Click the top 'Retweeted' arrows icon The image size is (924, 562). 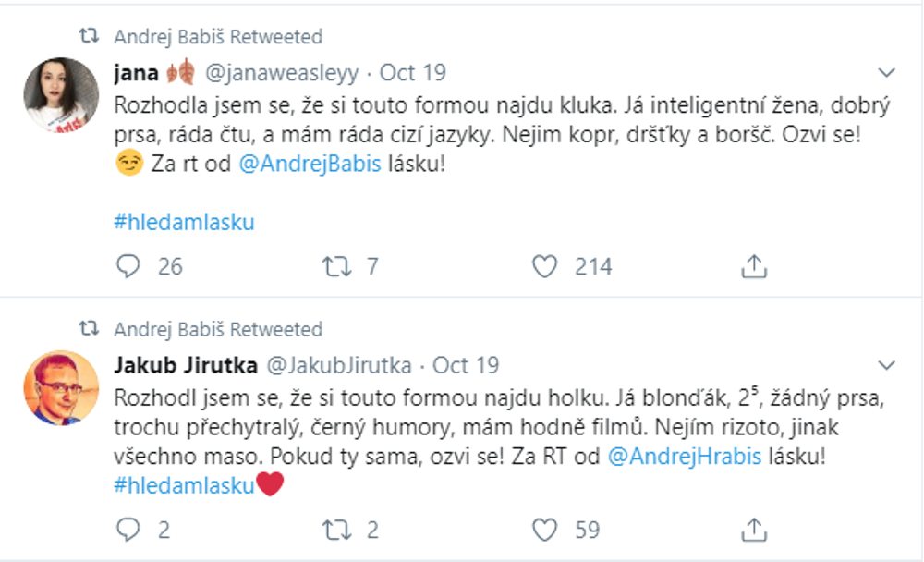pos(87,37)
